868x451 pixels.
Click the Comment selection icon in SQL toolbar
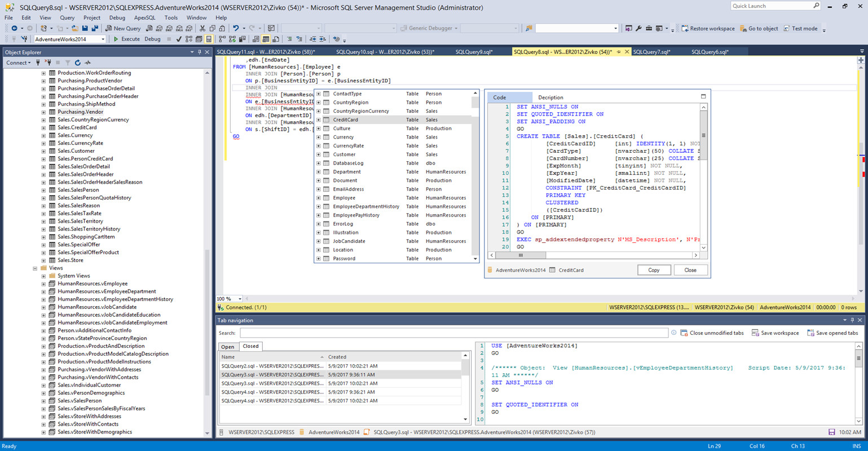click(x=289, y=39)
